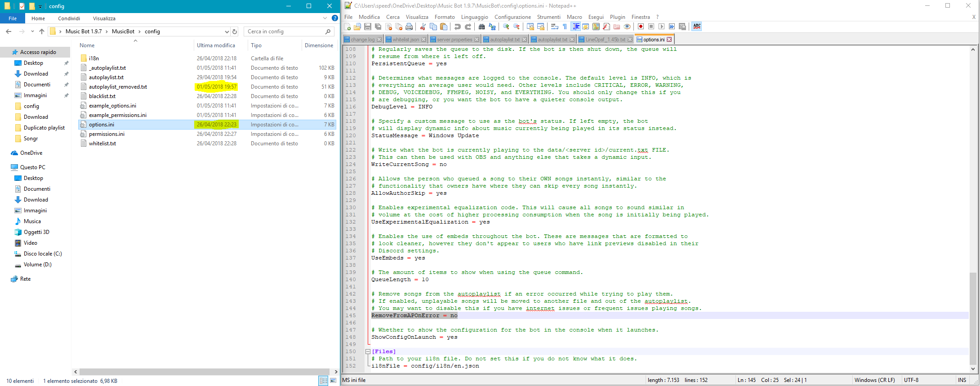The width and height of the screenshot is (980, 386).
Task: Click the Open file toolbar icon
Action: (357, 27)
